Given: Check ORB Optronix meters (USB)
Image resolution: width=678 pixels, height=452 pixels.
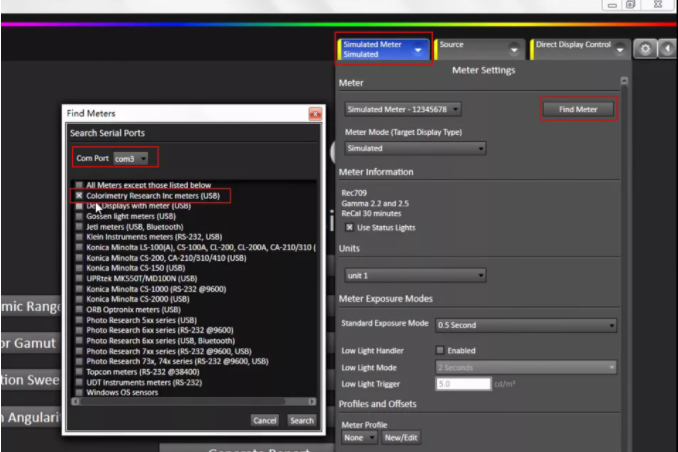Looking at the screenshot, I should [x=79, y=310].
